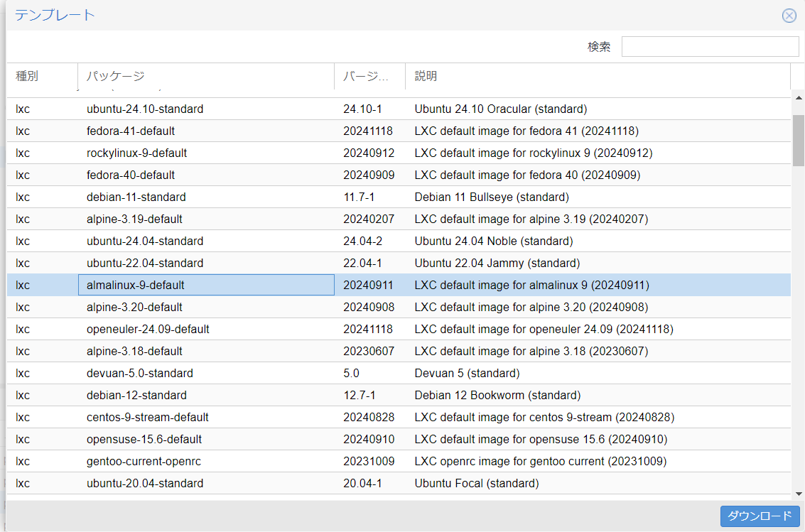This screenshot has width=805, height=532.
Task: Click description for fedora 41 image
Action: click(x=526, y=131)
